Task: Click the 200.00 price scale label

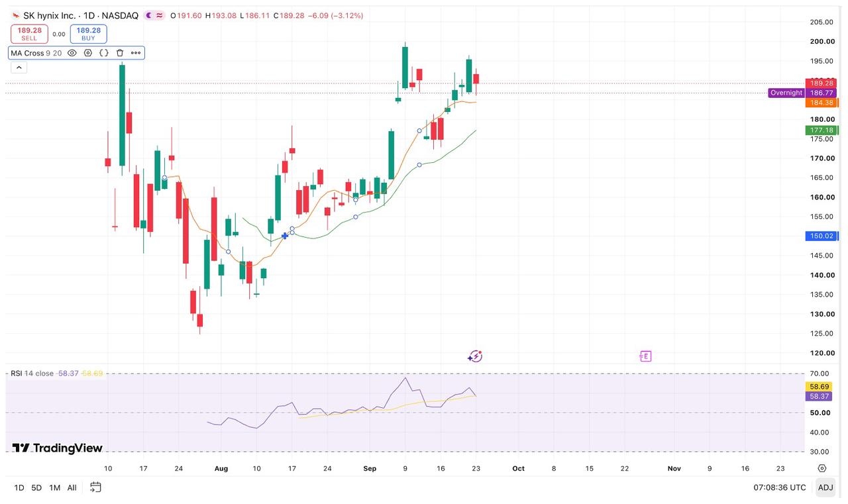Action: pos(821,41)
